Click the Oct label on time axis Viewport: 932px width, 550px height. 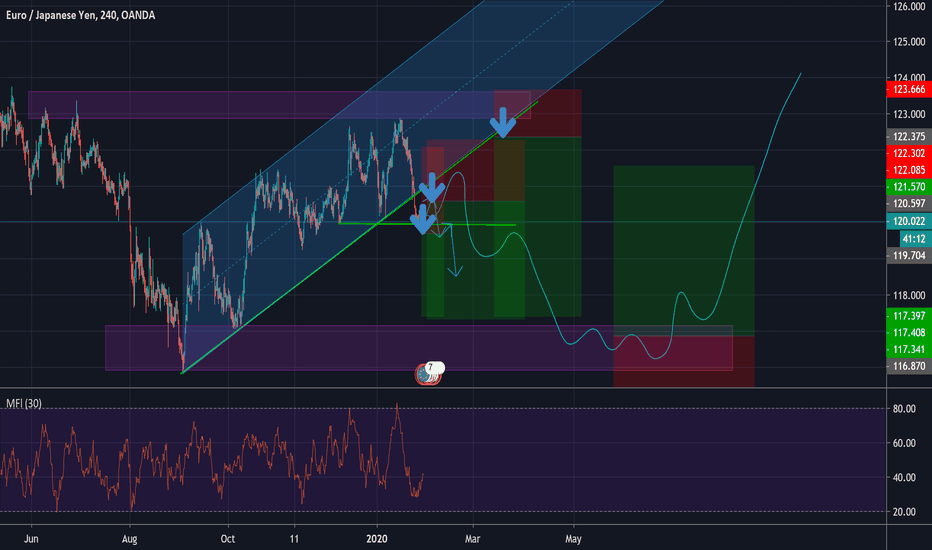click(x=228, y=539)
